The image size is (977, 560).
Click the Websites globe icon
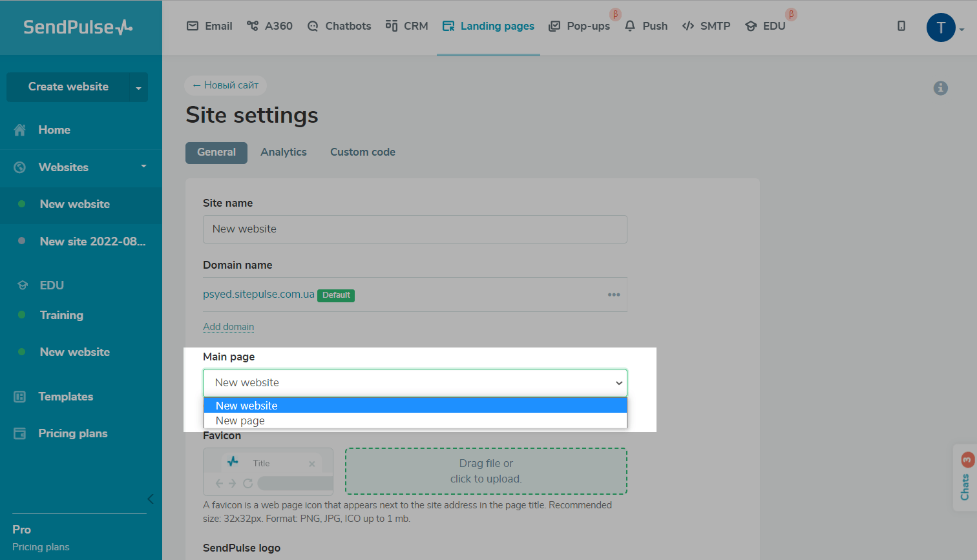coord(20,167)
